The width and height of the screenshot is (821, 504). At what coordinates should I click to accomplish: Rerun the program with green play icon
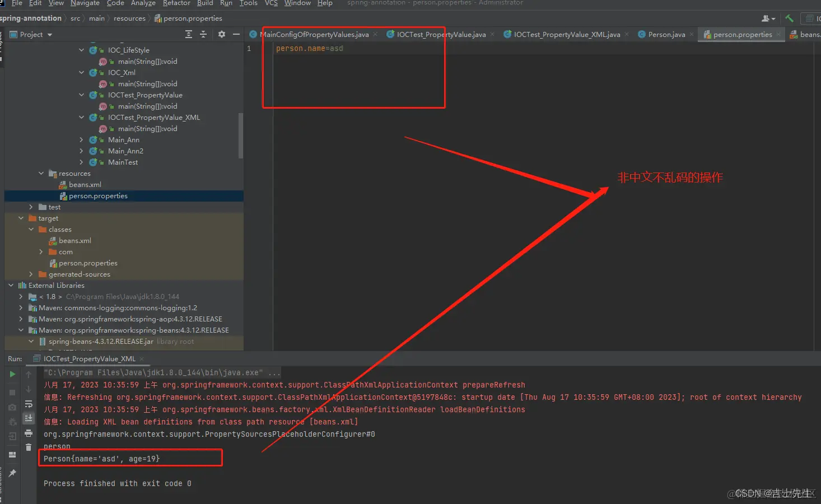coord(12,374)
